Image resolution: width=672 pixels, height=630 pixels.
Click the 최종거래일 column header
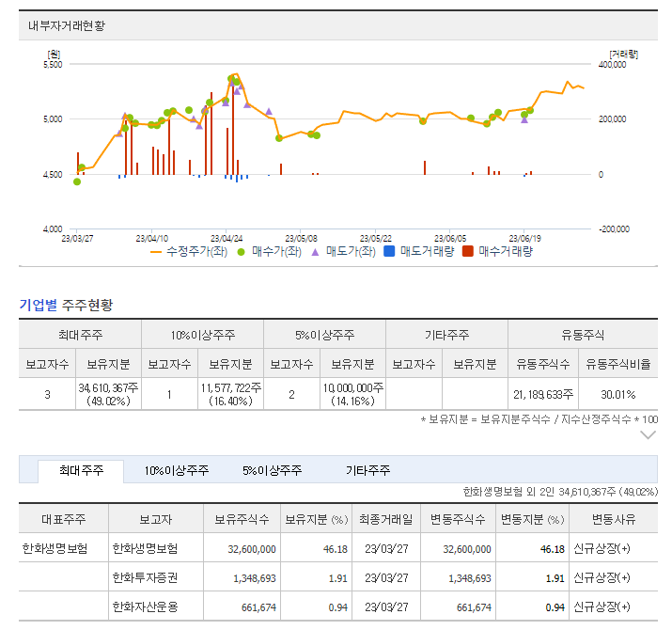click(385, 519)
